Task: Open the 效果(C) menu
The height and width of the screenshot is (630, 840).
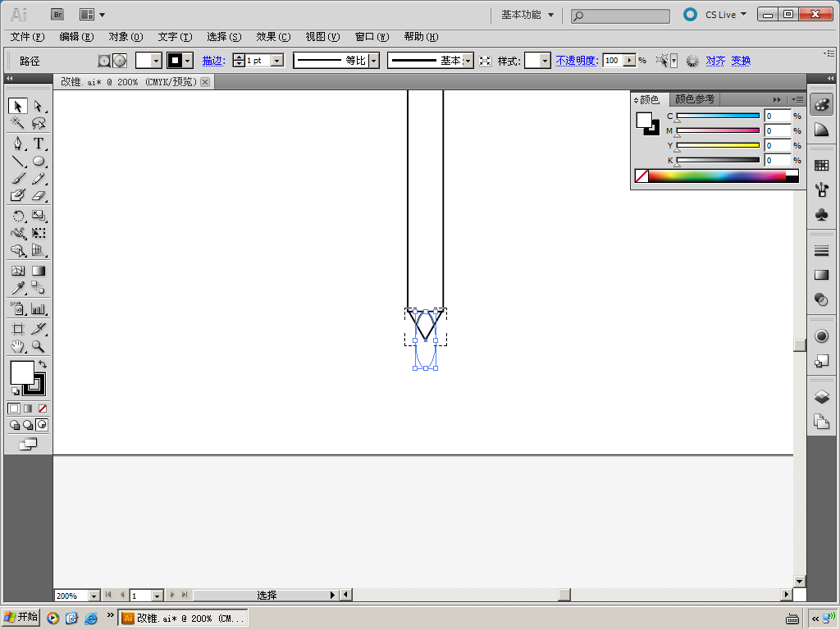Action: pos(273,37)
